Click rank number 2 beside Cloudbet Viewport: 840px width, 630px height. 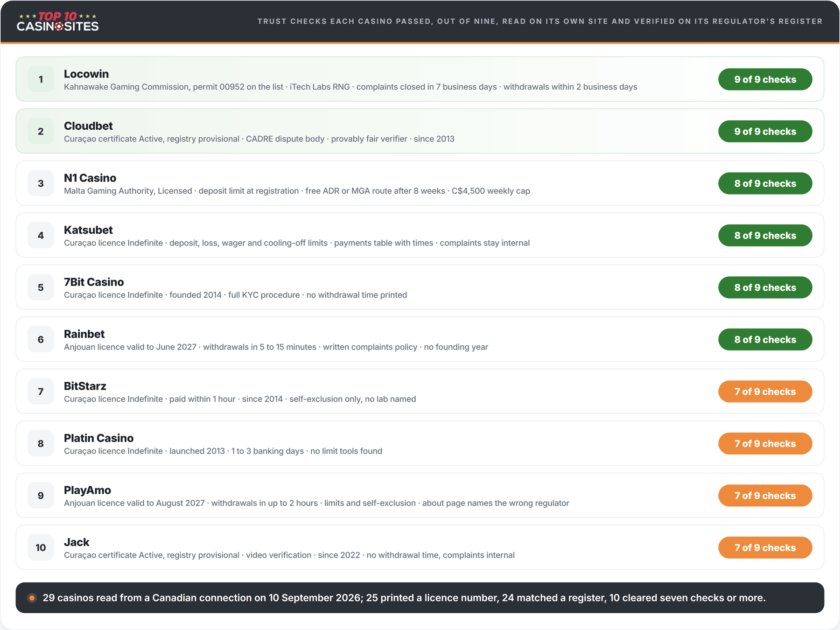[x=41, y=132]
